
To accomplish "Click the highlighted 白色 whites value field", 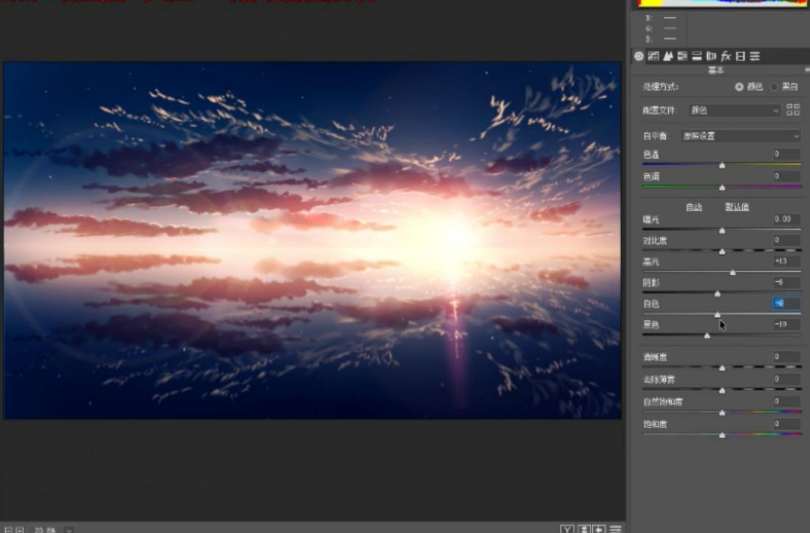I will tap(786, 304).
